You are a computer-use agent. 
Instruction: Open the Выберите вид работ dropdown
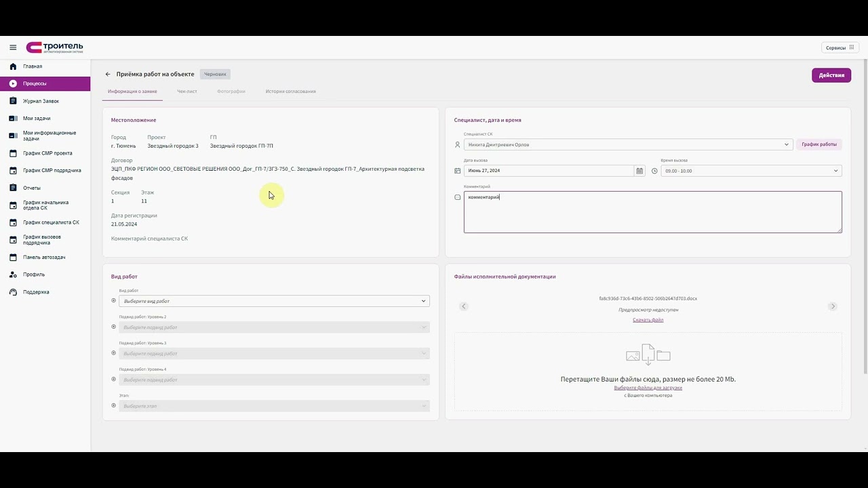click(274, 301)
